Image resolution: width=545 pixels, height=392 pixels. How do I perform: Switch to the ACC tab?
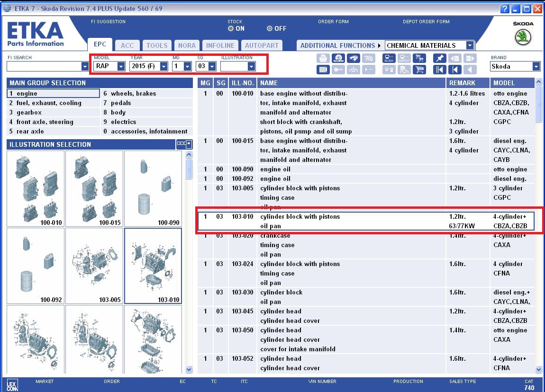[x=127, y=45]
